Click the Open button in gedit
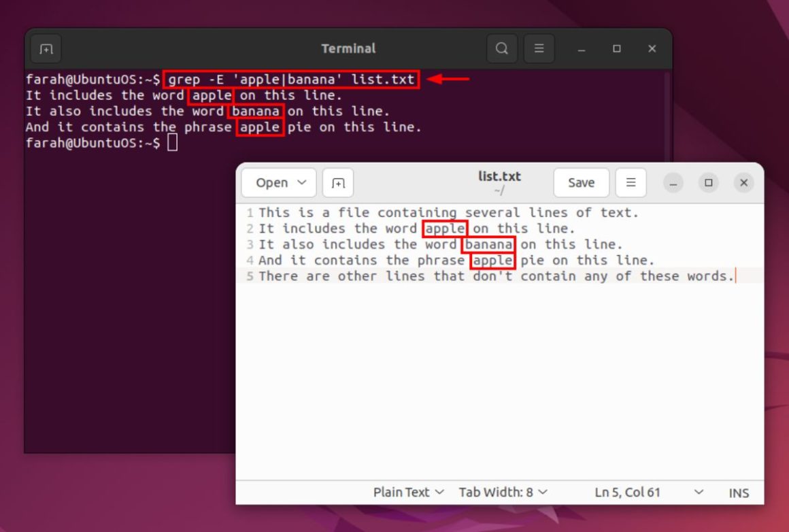Screen dimensions: 789x532 coord(272,182)
